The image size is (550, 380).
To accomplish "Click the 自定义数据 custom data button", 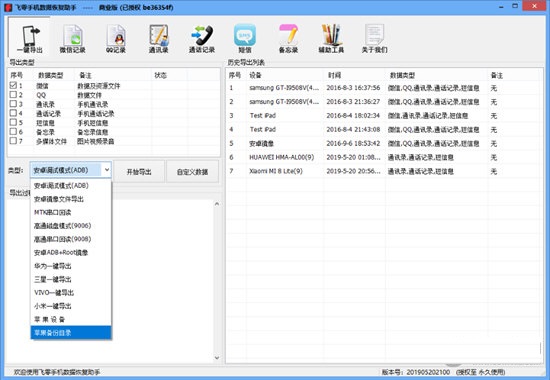I will 193,172.
